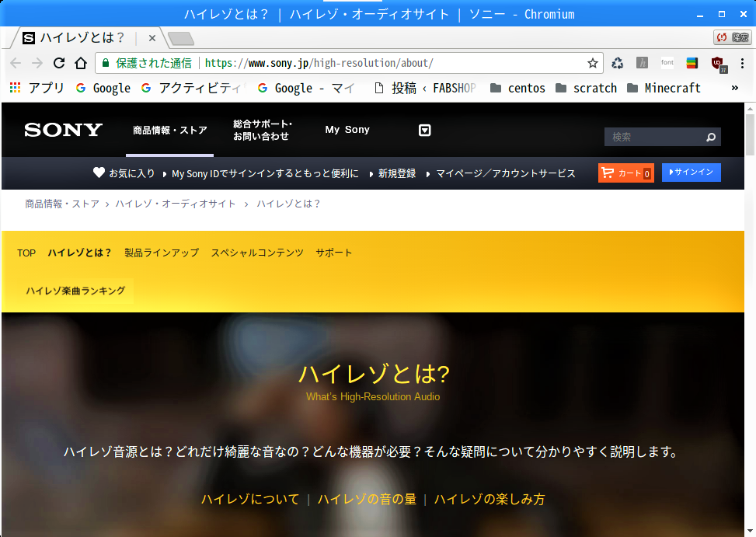Click ハイレゾ・オーディオサイト breadcrumb link
Screen dimensions: 756x537
click(x=176, y=204)
